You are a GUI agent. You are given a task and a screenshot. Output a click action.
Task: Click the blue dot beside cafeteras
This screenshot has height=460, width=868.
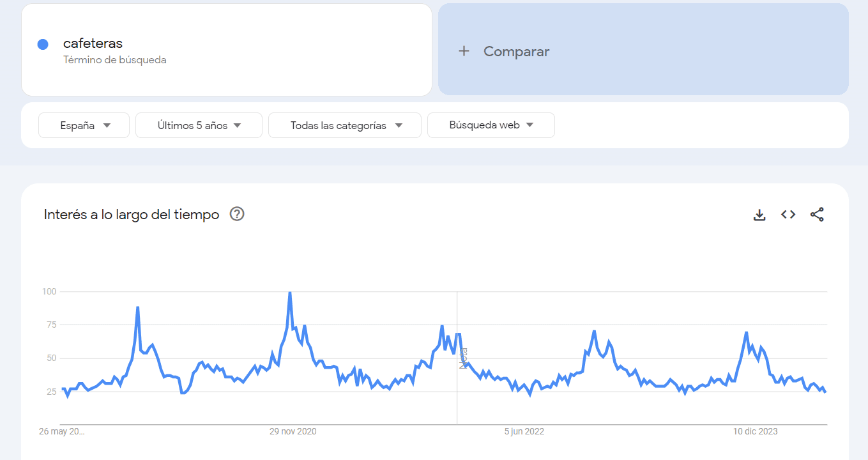pyautogui.click(x=43, y=44)
